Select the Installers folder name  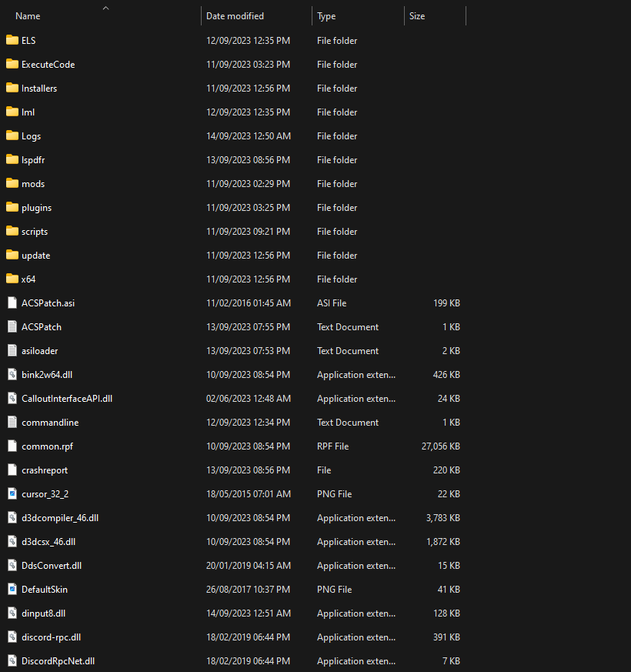[39, 89]
